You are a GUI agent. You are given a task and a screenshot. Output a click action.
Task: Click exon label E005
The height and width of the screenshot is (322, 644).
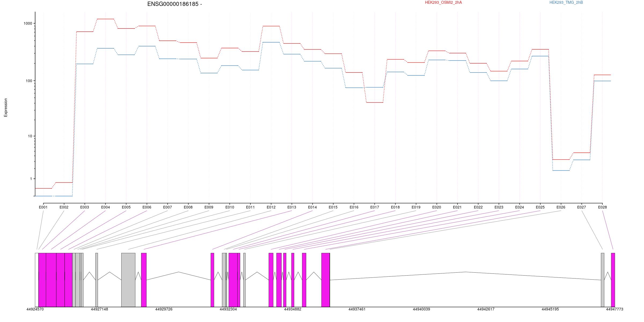click(126, 207)
